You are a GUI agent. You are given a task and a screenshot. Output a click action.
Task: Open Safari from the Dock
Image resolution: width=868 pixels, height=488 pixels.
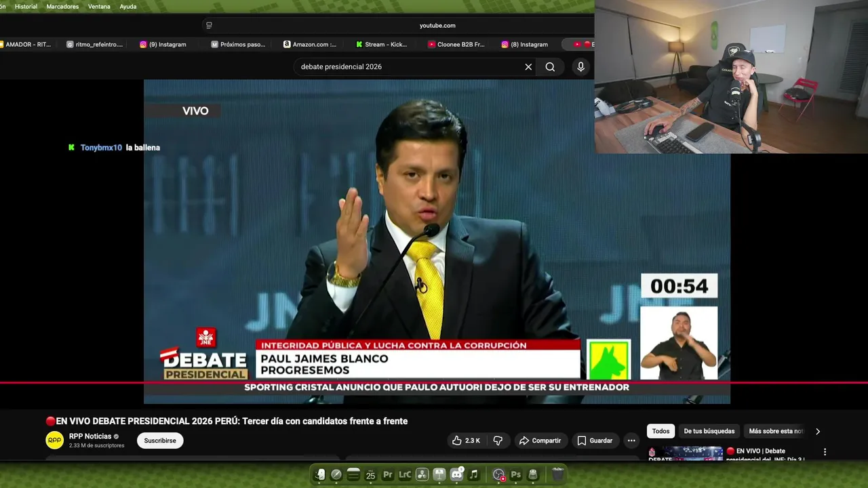coord(336,474)
